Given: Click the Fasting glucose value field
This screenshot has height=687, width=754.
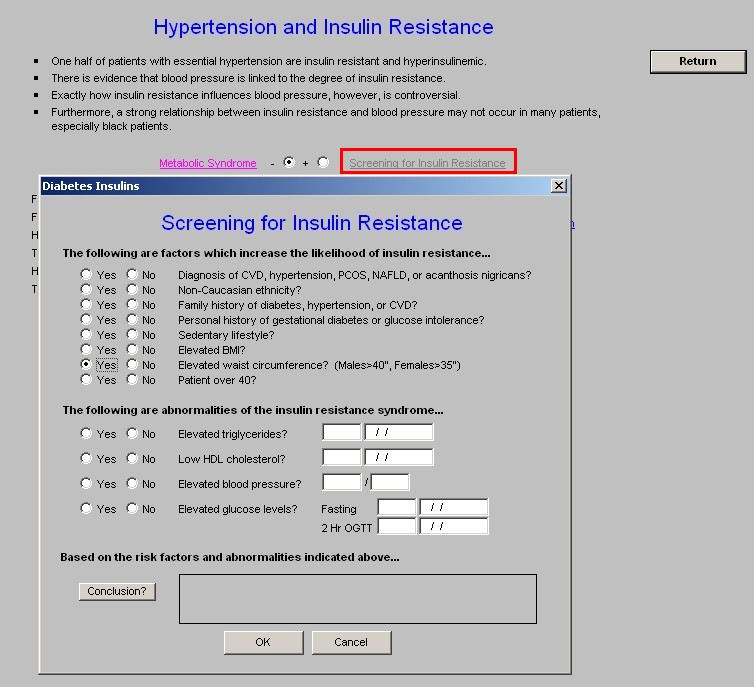Looking at the screenshot, I should [397, 507].
